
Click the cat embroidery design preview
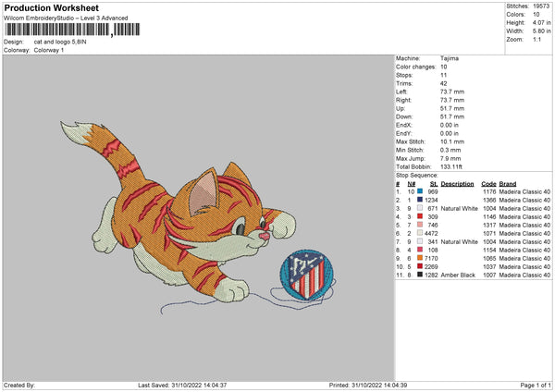[x=198, y=218]
